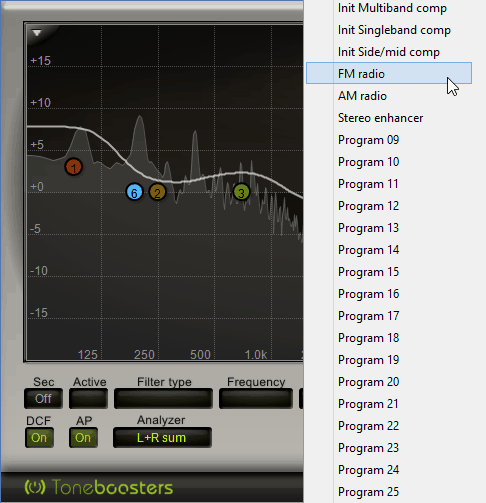Click the 500 Hz frequency label

coord(200,355)
